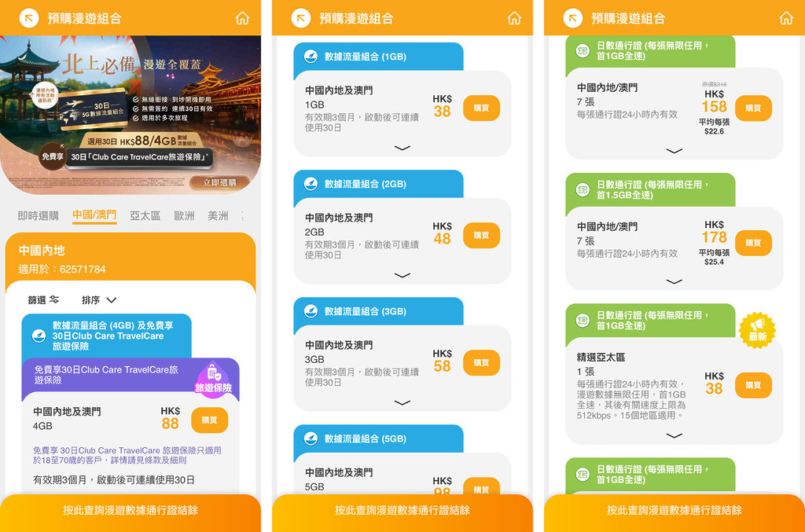Screen dimensions: 805x532
Task: Click data icon on 數據流量組合 (2GB) header
Action: [311, 184]
